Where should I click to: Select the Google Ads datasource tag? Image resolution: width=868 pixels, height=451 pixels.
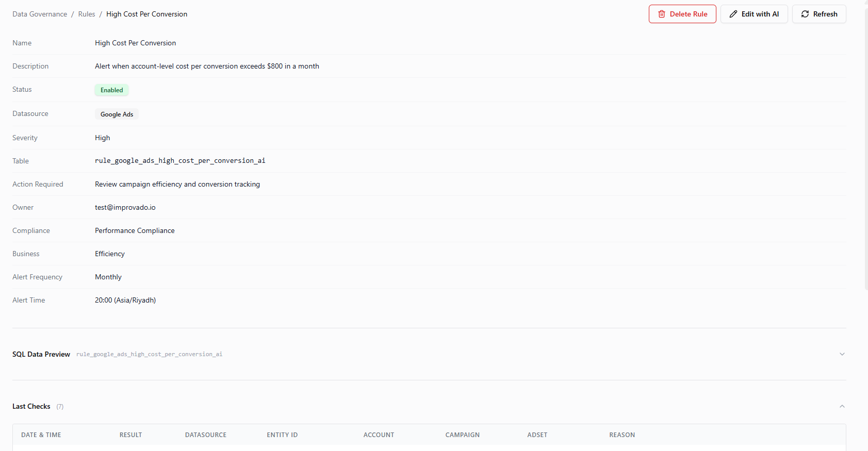point(117,114)
